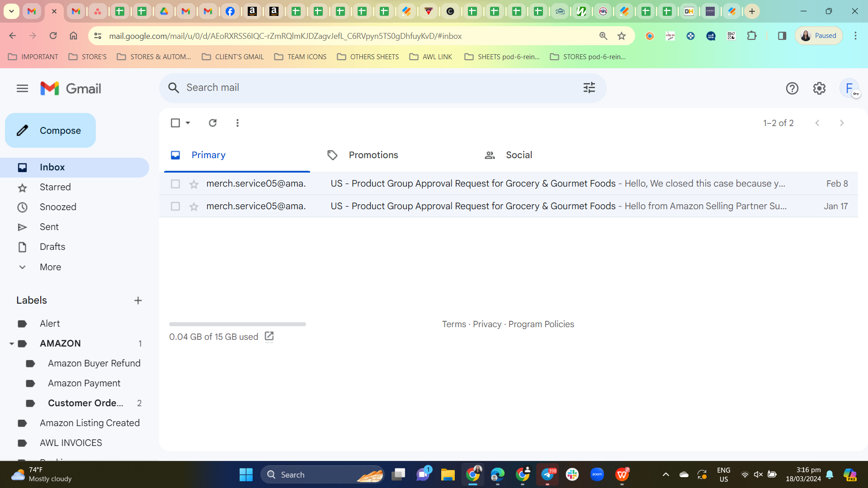Open the Program Policies link
Viewport: 868px width, 488px height.
[x=541, y=324]
